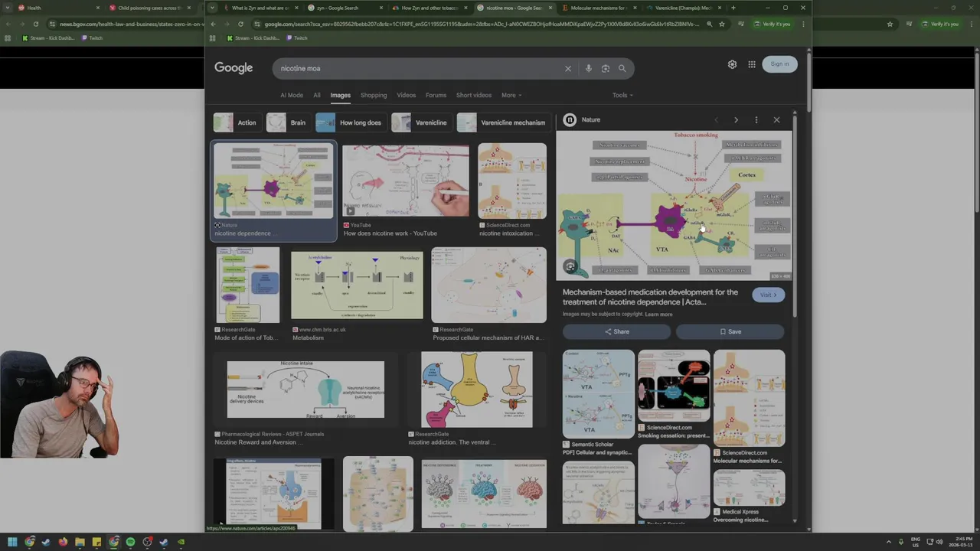
Task: Open the Medical Xpress related image
Action: (x=749, y=488)
